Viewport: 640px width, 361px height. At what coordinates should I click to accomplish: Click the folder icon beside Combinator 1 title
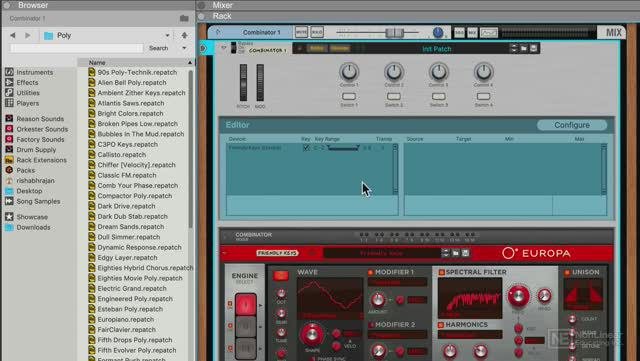(184, 18)
